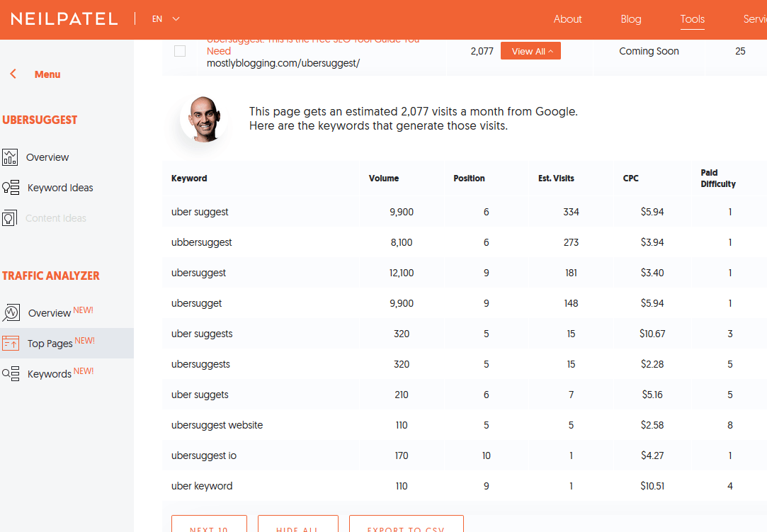Click the Ubersuggest Overview chart icon

pyautogui.click(x=10, y=157)
